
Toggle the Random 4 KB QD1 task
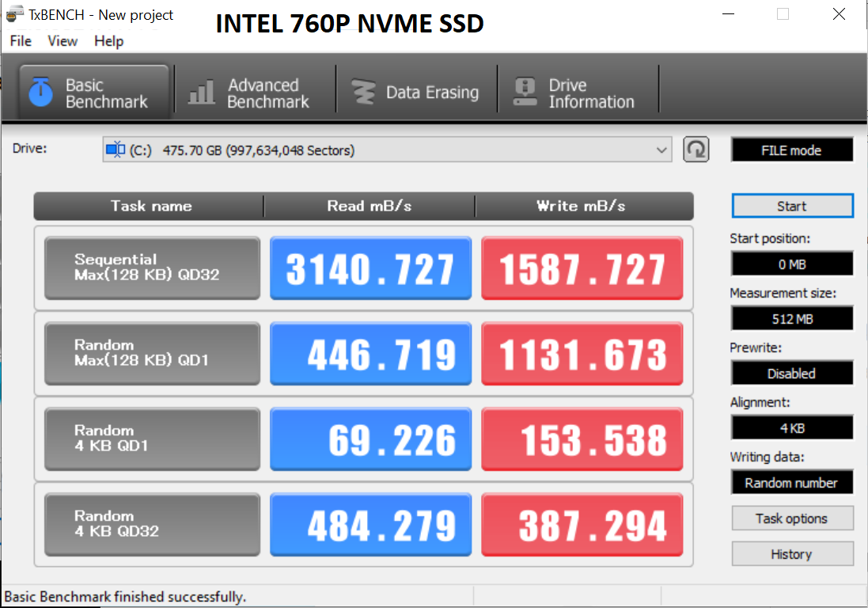[x=152, y=439]
